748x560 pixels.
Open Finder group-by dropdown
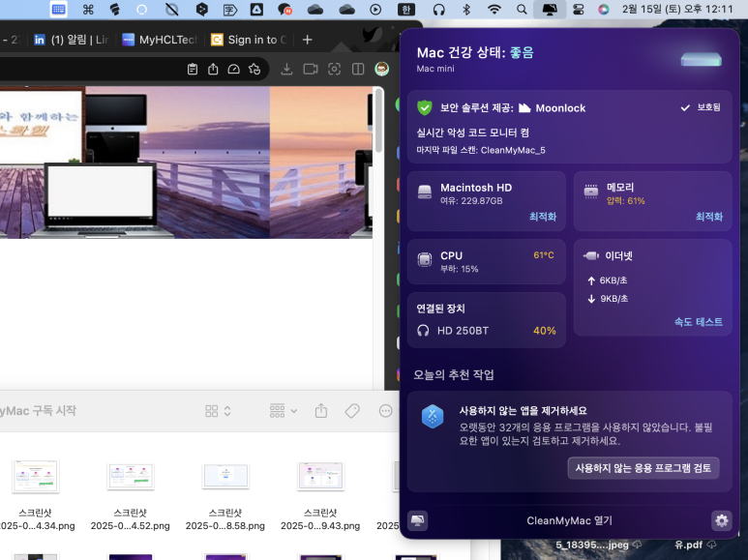click(284, 411)
